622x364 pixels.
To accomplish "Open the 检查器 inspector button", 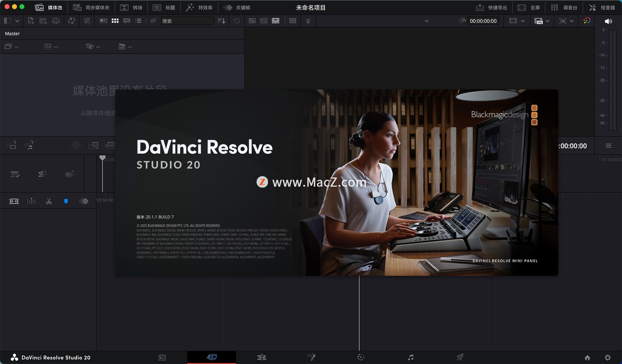I will pyautogui.click(x=602, y=7).
